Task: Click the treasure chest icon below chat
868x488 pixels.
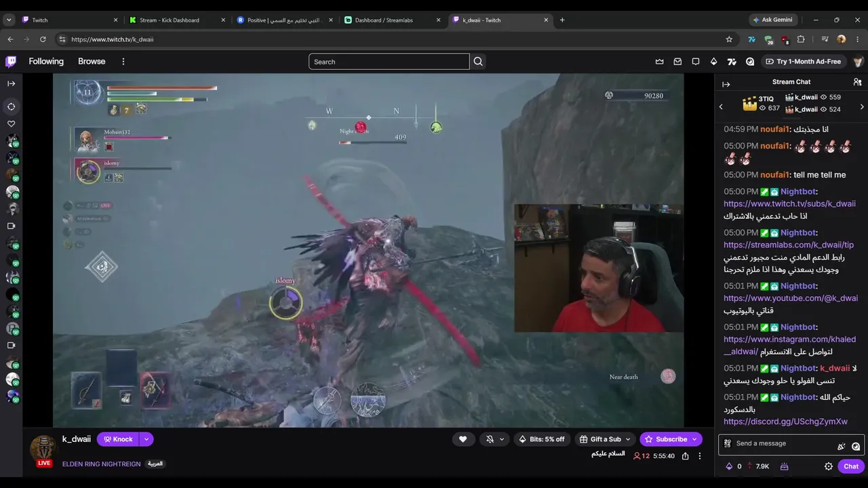Action: click(784, 466)
